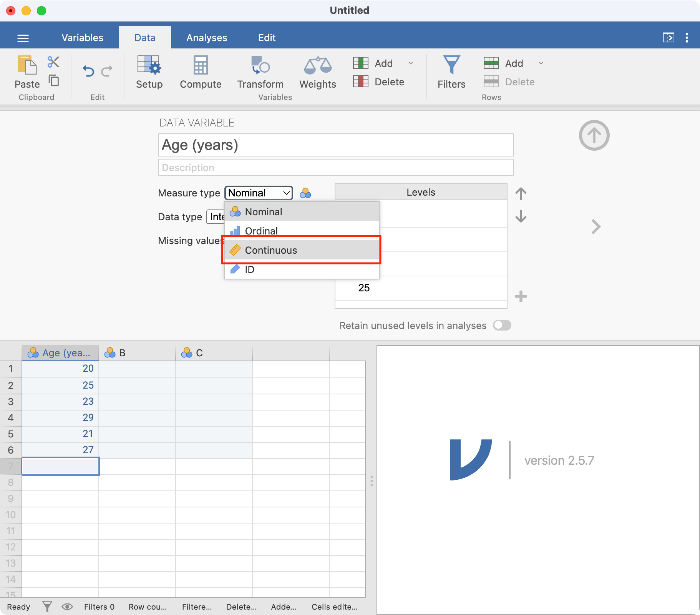Switch to the Analyses tab
This screenshot has height=615, width=700.
(207, 38)
